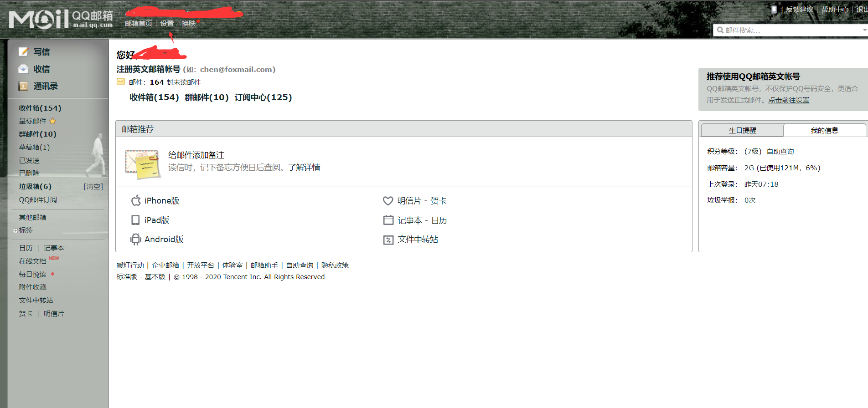
Task: Click the receive mail envelope icon
Action: (x=23, y=69)
